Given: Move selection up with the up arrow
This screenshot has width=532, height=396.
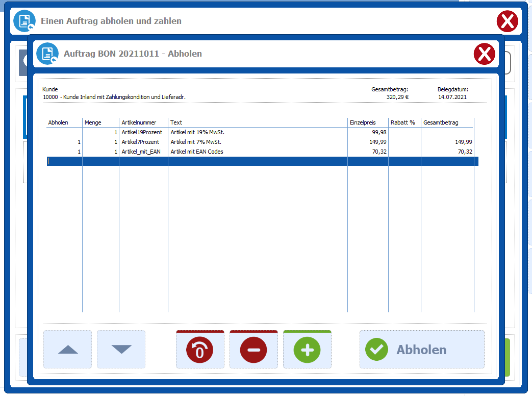Looking at the screenshot, I should [68, 350].
